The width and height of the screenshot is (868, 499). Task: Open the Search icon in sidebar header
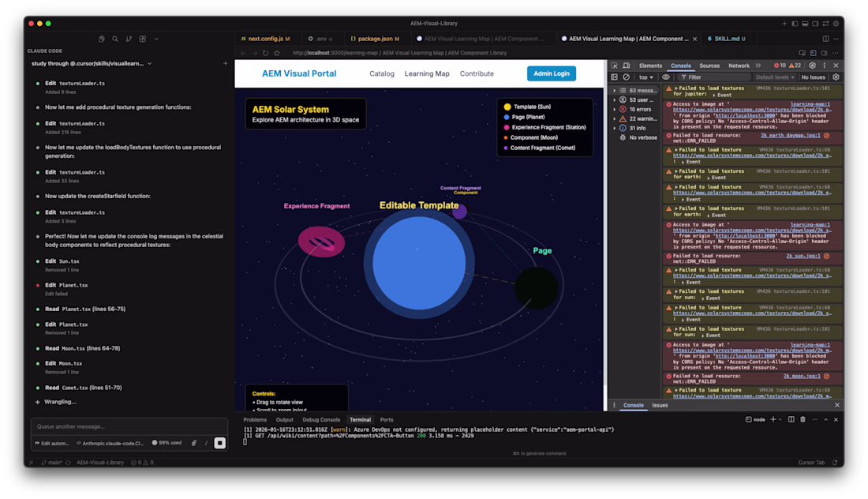tap(115, 39)
